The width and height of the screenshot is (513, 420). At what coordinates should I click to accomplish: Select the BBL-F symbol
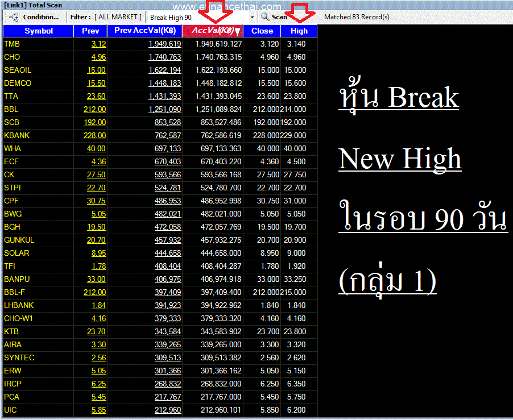(x=14, y=292)
